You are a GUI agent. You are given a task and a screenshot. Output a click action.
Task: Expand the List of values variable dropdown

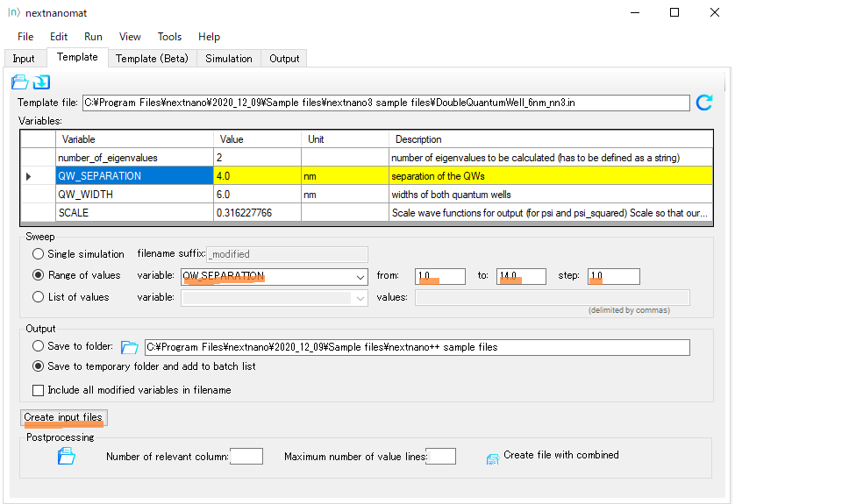click(x=360, y=298)
